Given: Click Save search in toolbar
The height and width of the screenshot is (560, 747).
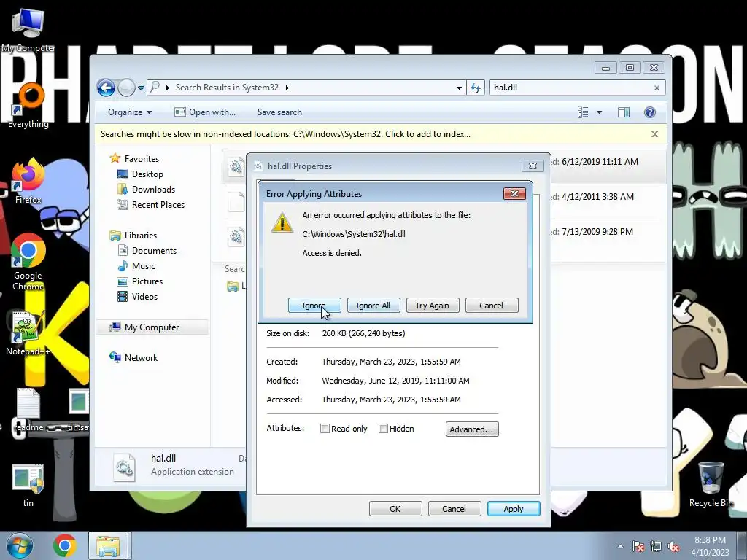Looking at the screenshot, I should pyautogui.click(x=279, y=112).
